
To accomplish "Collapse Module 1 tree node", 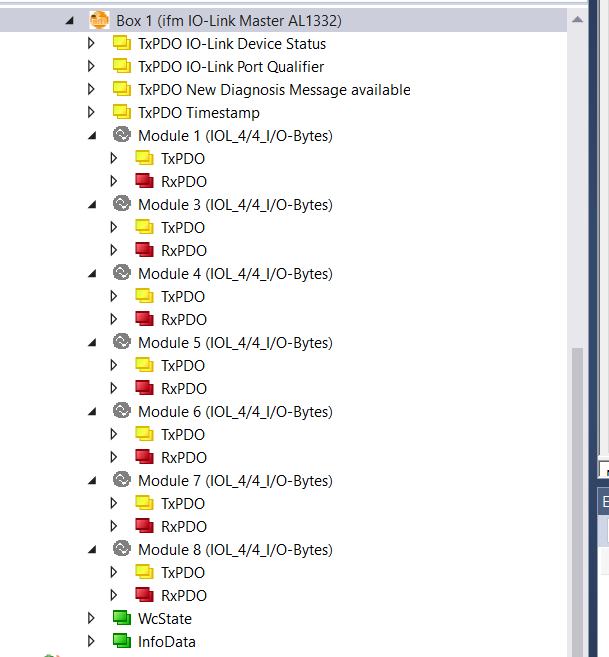I will [92, 136].
